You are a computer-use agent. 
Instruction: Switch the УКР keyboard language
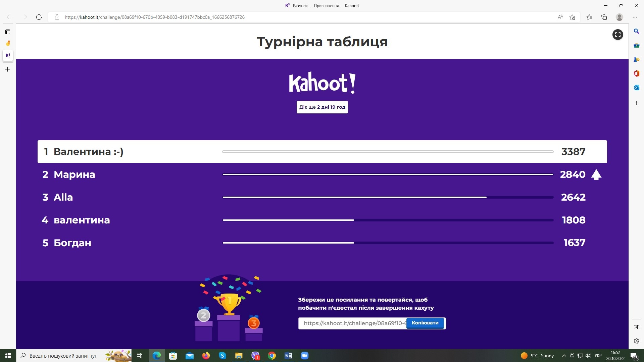pos(598,356)
